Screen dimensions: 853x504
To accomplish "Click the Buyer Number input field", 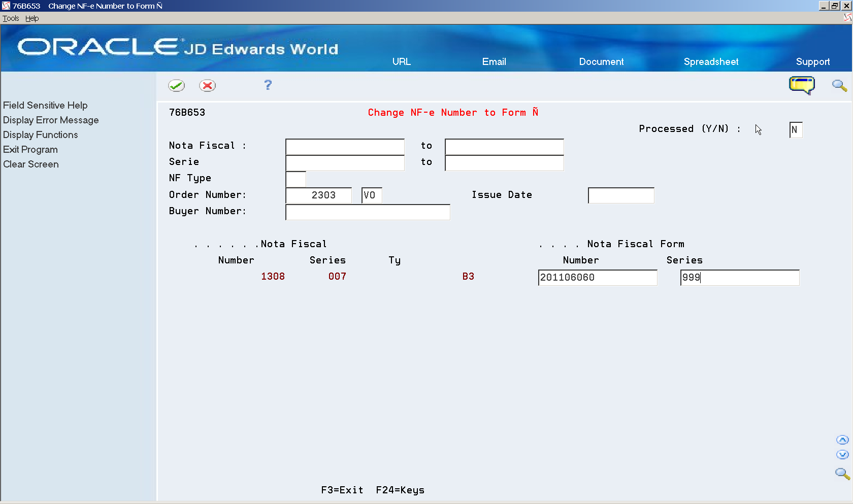I will click(x=367, y=212).
